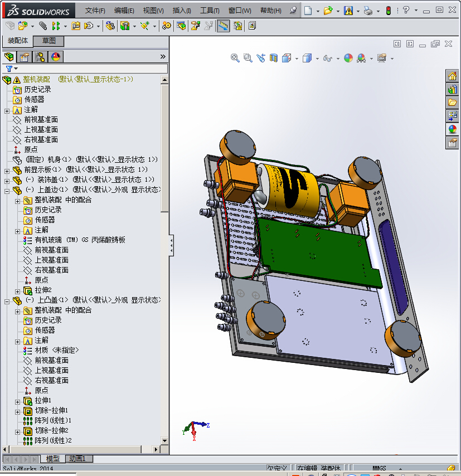Collapse the feature tree panel handle
Screen dimensions: 461x476
point(172,245)
